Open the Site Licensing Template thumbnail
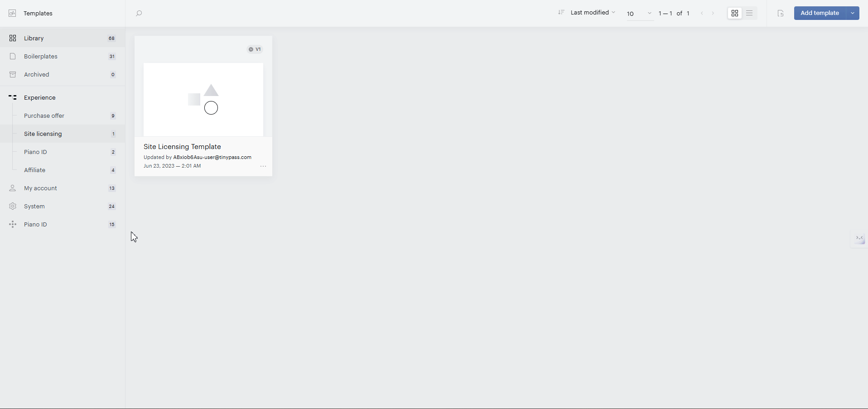This screenshot has height=409, width=868. [203, 100]
